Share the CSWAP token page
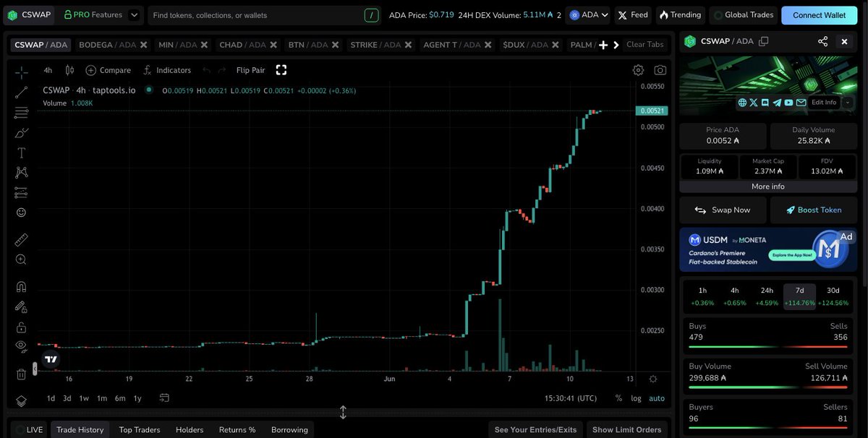Screen dimensions: 868x438 (x=822, y=41)
